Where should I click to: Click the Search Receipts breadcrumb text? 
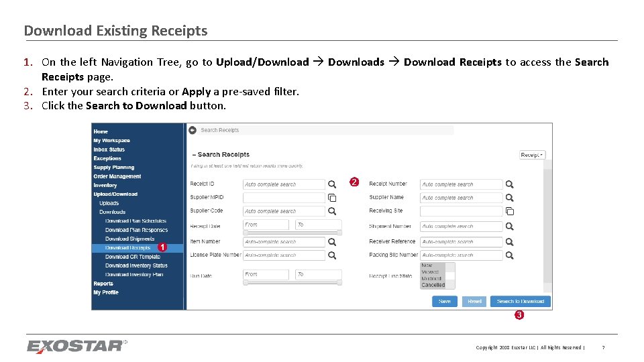click(220, 130)
